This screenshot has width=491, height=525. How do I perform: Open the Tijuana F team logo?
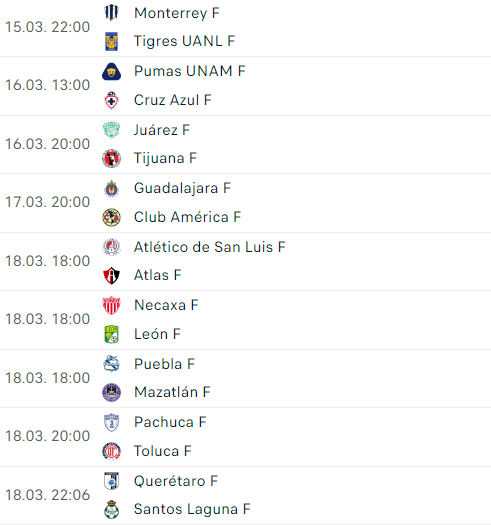pos(111,158)
